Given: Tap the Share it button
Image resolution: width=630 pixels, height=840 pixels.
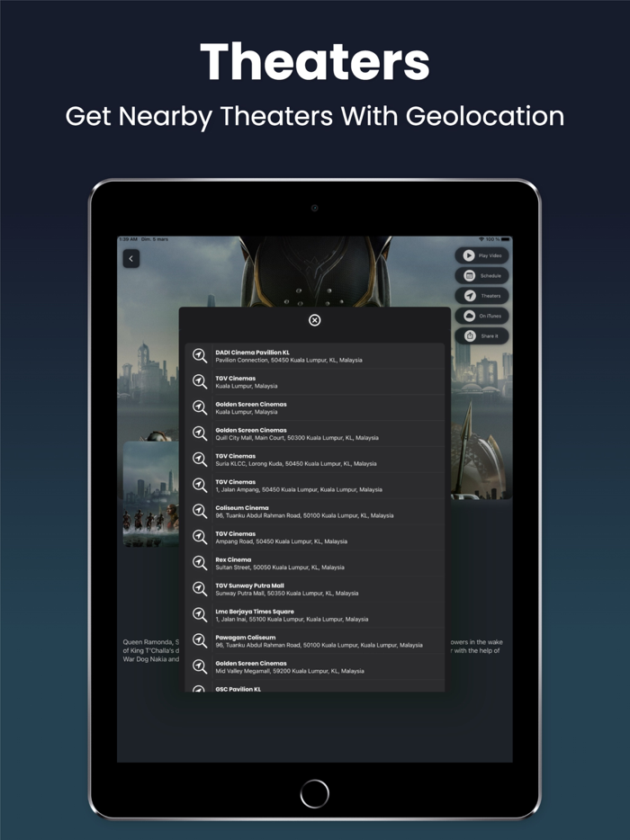Looking at the screenshot, I should click(482, 335).
